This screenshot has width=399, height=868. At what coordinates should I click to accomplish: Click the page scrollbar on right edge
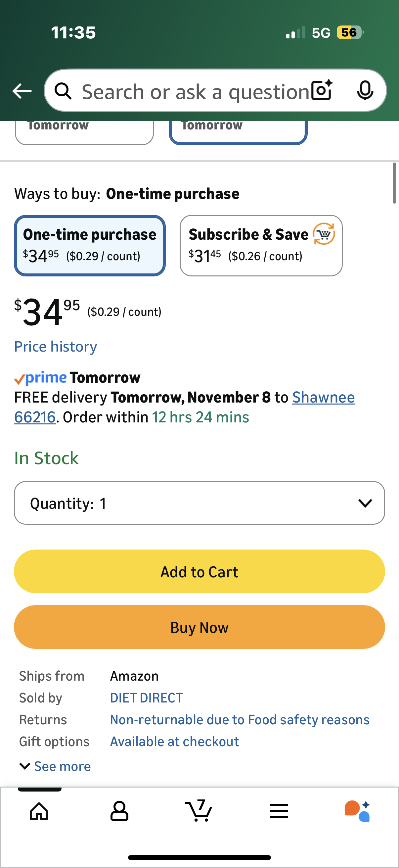point(394,183)
